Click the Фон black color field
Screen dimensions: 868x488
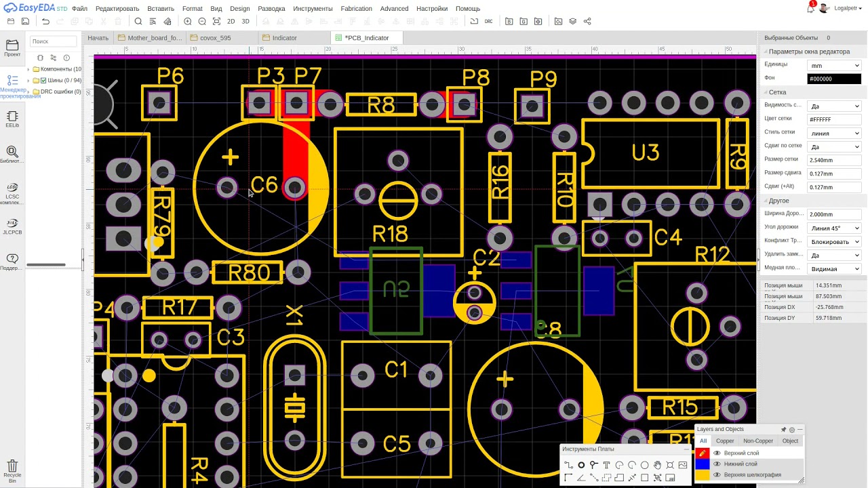[x=834, y=79]
